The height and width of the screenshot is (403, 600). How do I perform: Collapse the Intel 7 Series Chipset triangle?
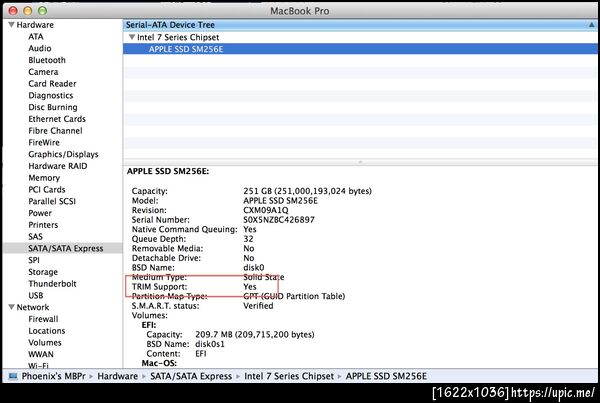132,37
